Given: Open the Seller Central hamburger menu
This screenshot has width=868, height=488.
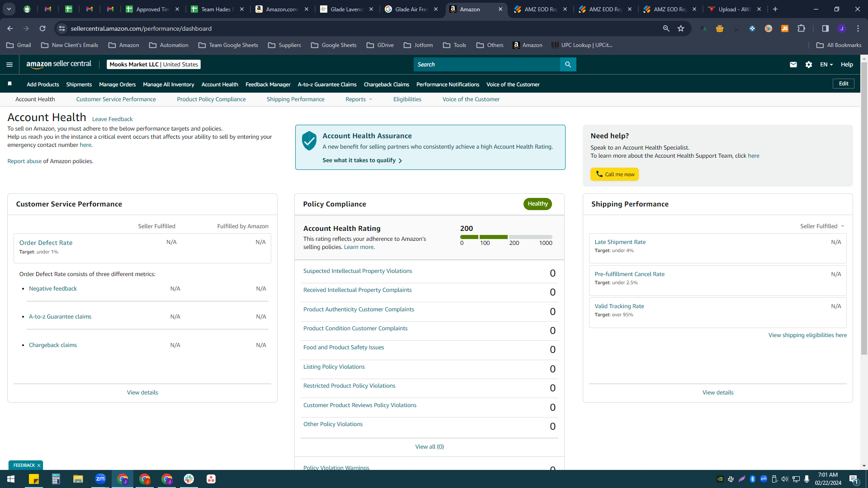Looking at the screenshot, I should click(x=9, y=65).
